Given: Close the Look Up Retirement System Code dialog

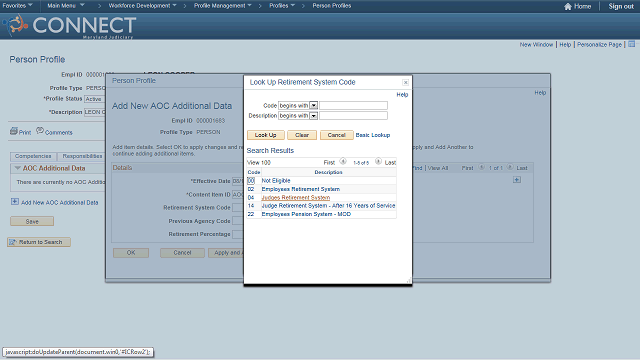Looking at the screenshot, I should pyautogui.click(x=405, y=82).
